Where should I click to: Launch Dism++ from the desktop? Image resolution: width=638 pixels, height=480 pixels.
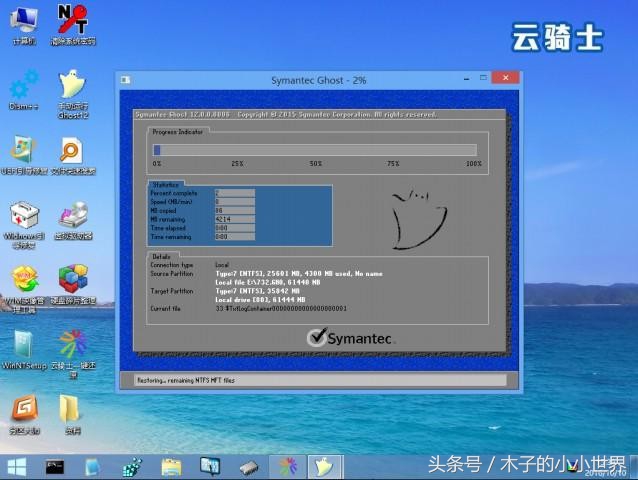(x=24, y=90)
